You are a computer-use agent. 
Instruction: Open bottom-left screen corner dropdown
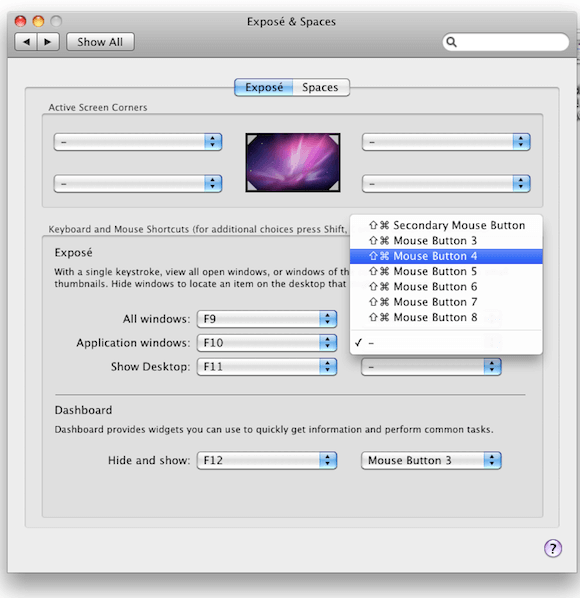coord(138,183)
